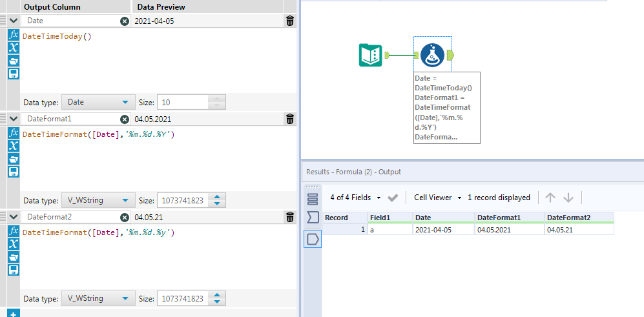This screenshot has width=644, height=317.
Task: Move to previous record with up arrow
Action: tap(550, 198)
